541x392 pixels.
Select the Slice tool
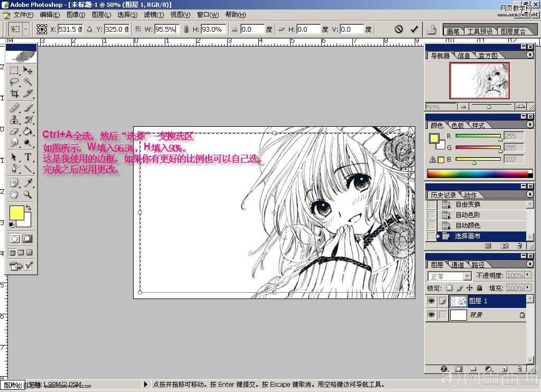(28, 94)
